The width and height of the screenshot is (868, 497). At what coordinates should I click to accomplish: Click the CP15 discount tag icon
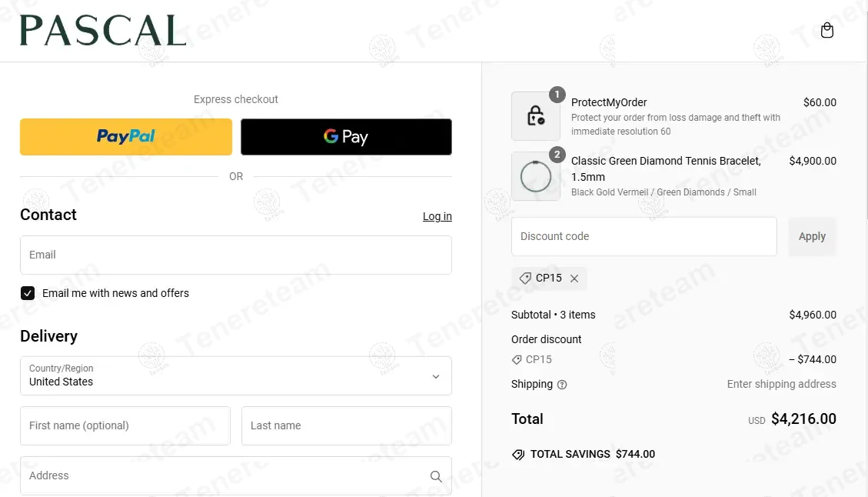tap(526, 279)
